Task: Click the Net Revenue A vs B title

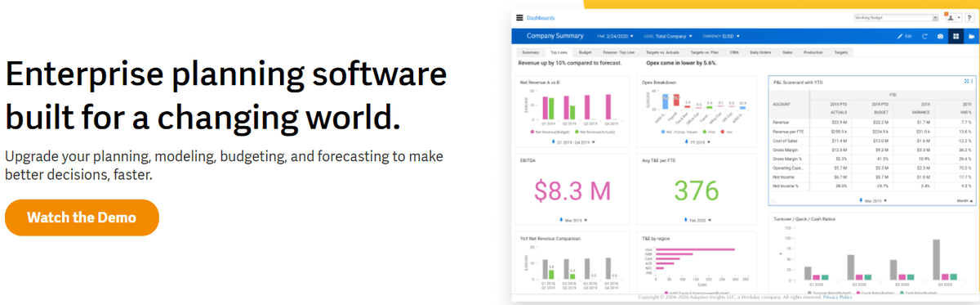Action: click(541, 83)
